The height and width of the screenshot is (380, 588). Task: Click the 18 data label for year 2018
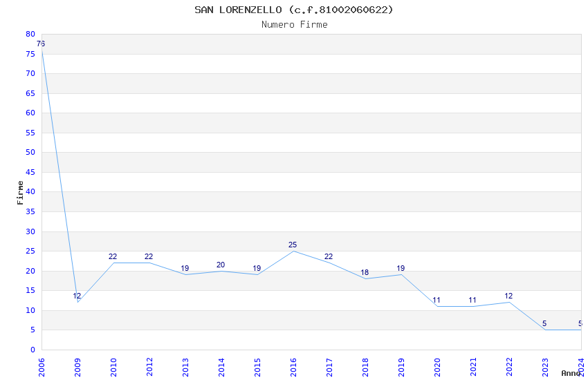365,272
